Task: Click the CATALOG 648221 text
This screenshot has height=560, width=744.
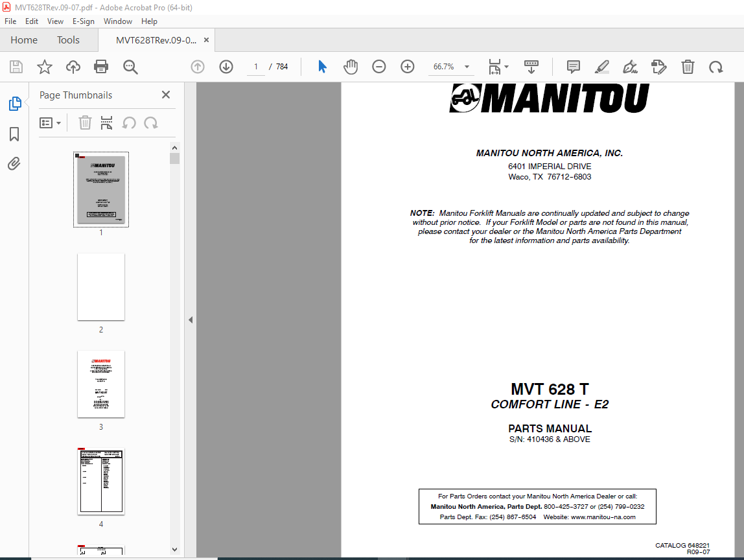Action: point(682,546)
